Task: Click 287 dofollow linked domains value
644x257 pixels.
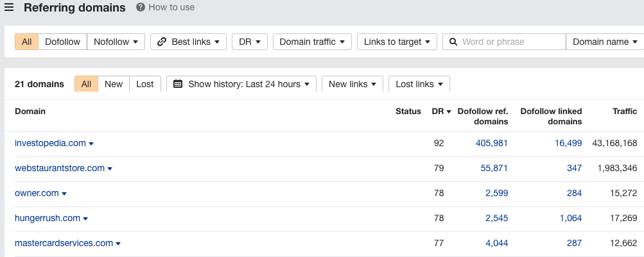Action: (575, 243)
